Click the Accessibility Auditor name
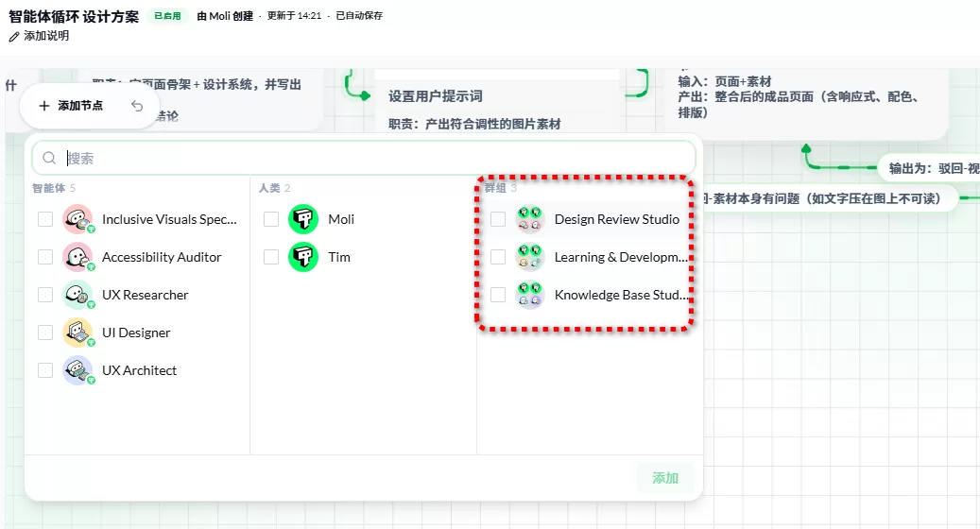Screen dimensions: 980x529 [162, 257]
